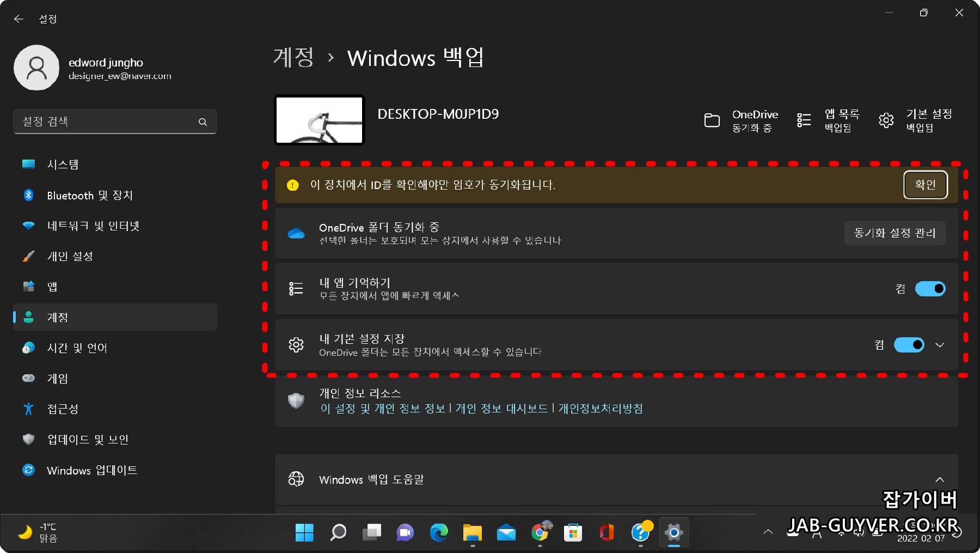
Task: Click the DESKTOP-M0JP1D9 device thumbnail
Action: [320, 120]
